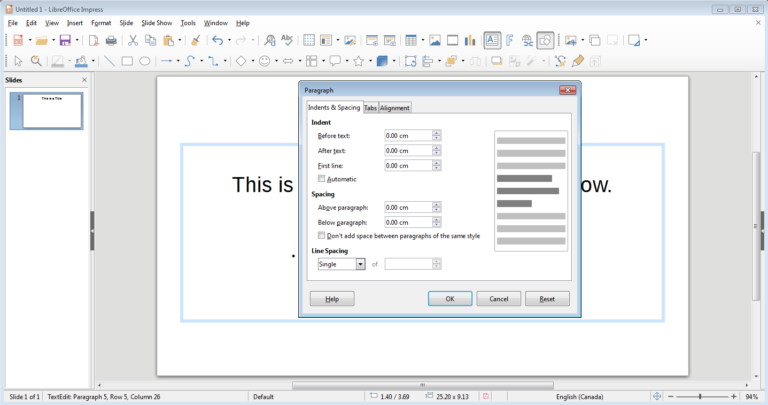Click the Insert Text Box icon
The height and width of the screenshot is (405, 768).
pyautogui.click(x=492, y=41)
